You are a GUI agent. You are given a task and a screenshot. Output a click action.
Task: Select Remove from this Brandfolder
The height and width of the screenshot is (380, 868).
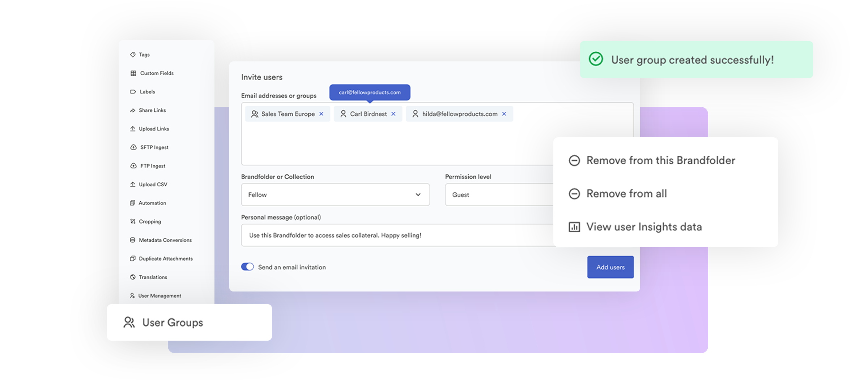pyautogui.click(x=652, y=160)
